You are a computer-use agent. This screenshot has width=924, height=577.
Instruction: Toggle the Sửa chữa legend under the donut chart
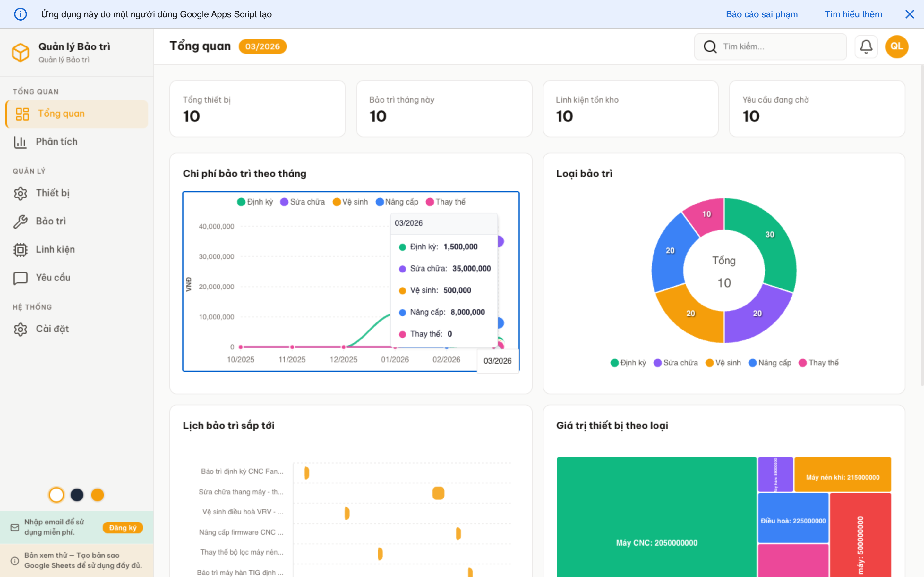pos(676,363)
